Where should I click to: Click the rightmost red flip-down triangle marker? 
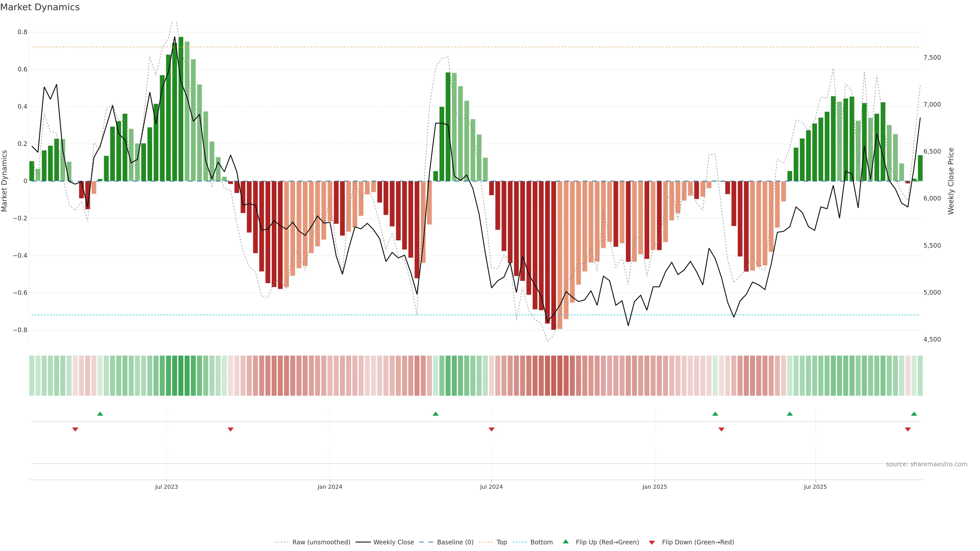(x=908, y=429)
